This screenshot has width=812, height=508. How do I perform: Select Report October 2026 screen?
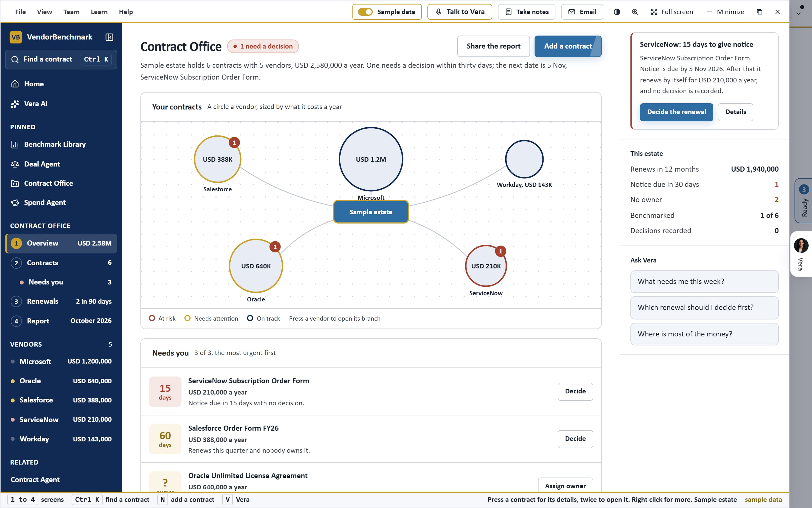tap(61, 321)
